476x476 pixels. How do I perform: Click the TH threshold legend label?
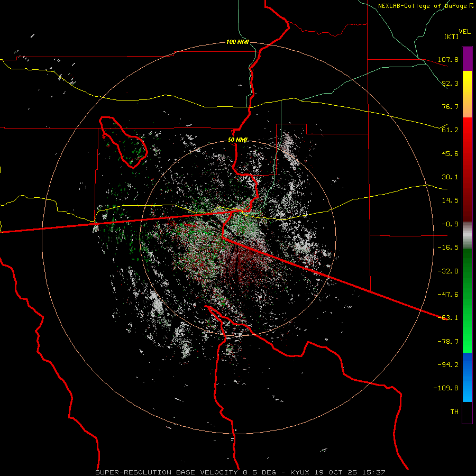(454, 412)
